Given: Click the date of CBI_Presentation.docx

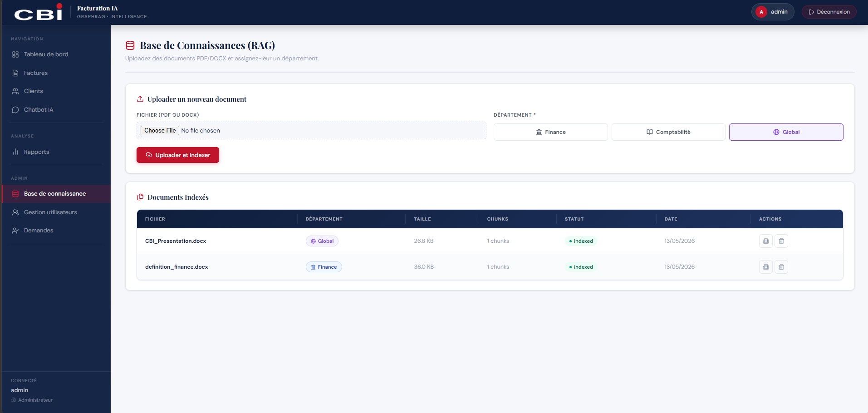Looking at the screenshot, I should click(680, 241).
